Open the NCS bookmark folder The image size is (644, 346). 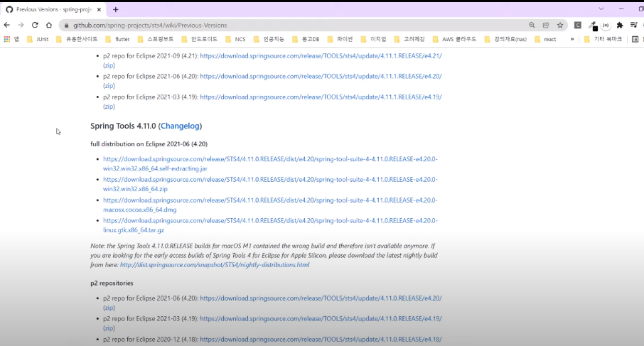tap(235, 39)
